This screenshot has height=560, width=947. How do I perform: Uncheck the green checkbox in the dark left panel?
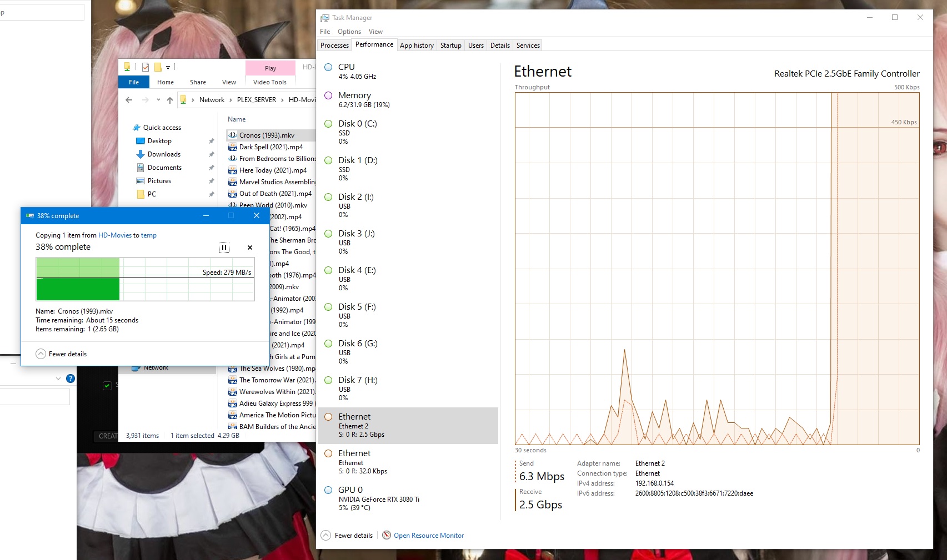[107, 385]
